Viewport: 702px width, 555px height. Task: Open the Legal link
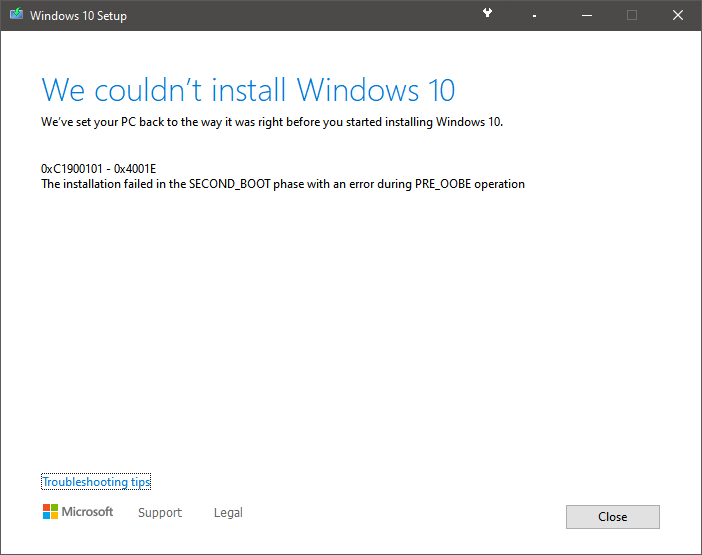click(x=228, y=512)
